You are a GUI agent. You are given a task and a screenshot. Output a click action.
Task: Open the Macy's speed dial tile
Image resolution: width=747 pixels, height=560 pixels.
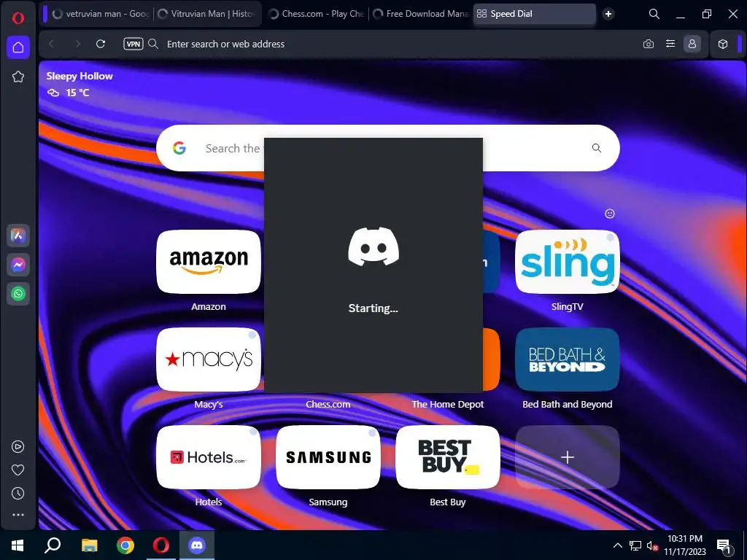pos(209,359)
